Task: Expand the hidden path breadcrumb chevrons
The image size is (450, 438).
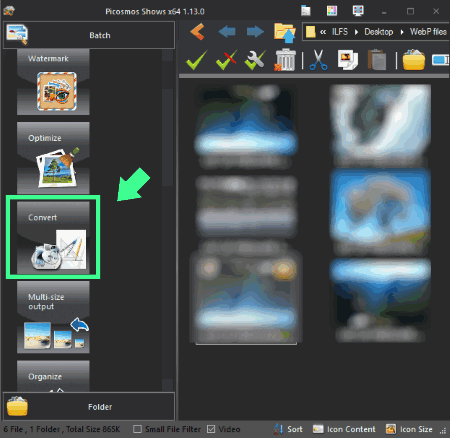Action: tap(323, 32)
